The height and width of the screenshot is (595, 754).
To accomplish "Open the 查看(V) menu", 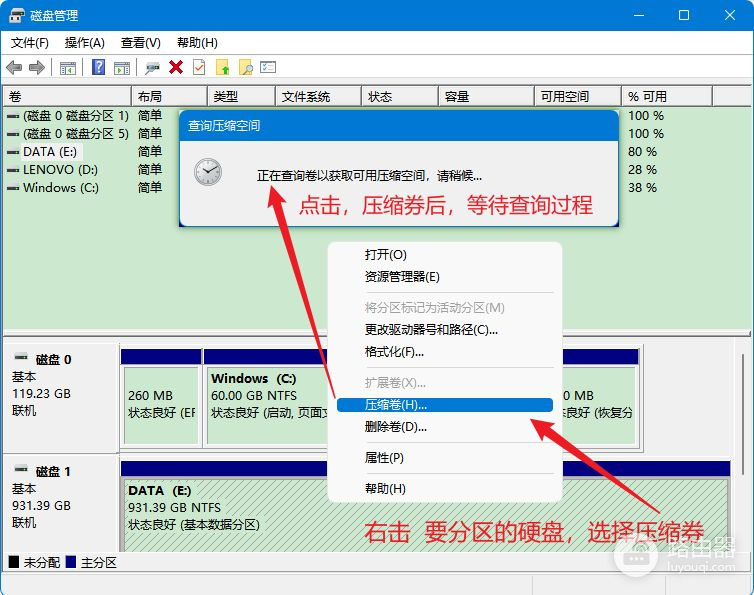I will tap(140, 43).
